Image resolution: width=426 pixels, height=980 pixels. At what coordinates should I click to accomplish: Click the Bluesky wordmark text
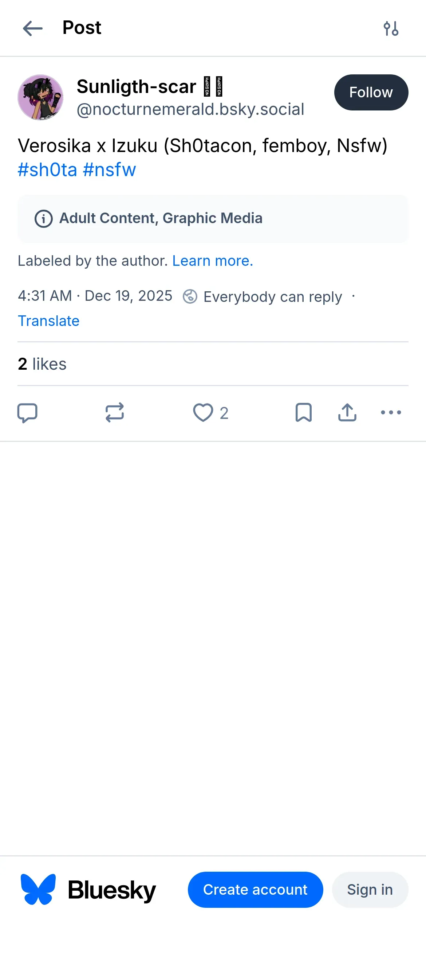tap(112, 890)
